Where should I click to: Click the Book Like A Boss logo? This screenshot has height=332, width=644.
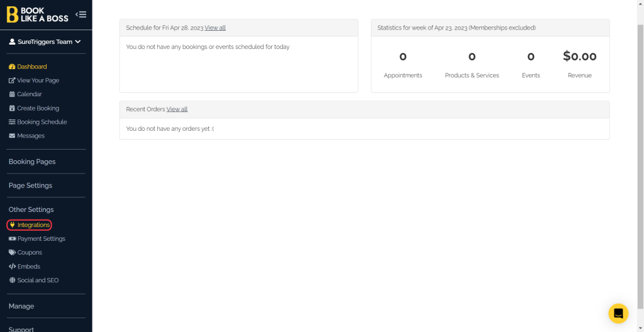point(37,14)
